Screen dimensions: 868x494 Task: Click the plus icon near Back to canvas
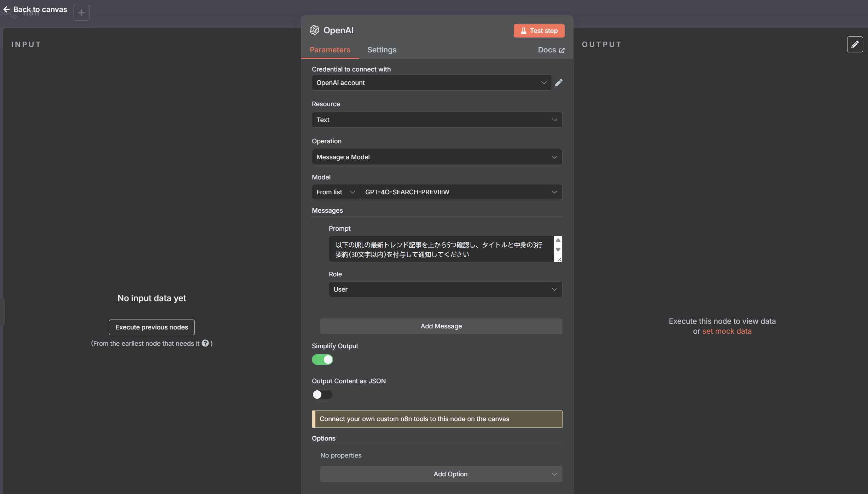point(81,12)
